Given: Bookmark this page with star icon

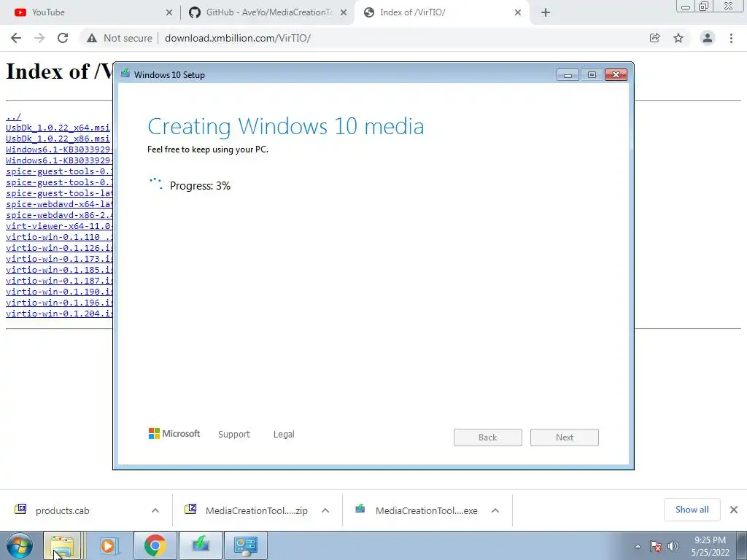Looking at the screenshot, I should [x=678, y=38].
